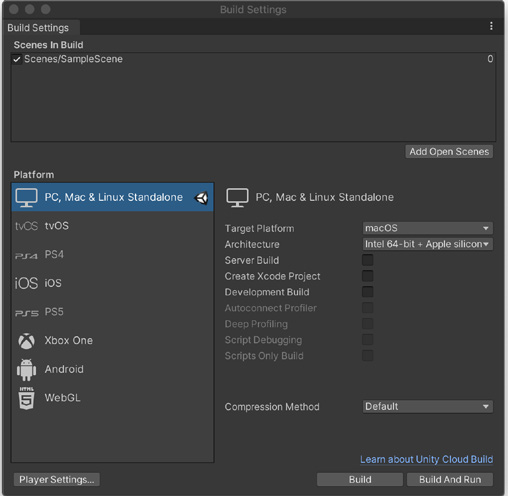
Task: Click the Scenes In Build heading
Action: [49, 45]
